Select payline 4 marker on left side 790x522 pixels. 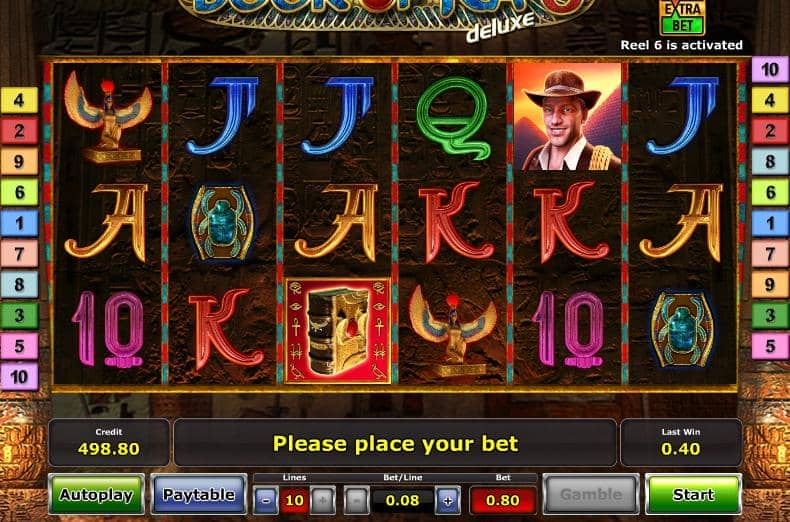(x=19, y=100)
